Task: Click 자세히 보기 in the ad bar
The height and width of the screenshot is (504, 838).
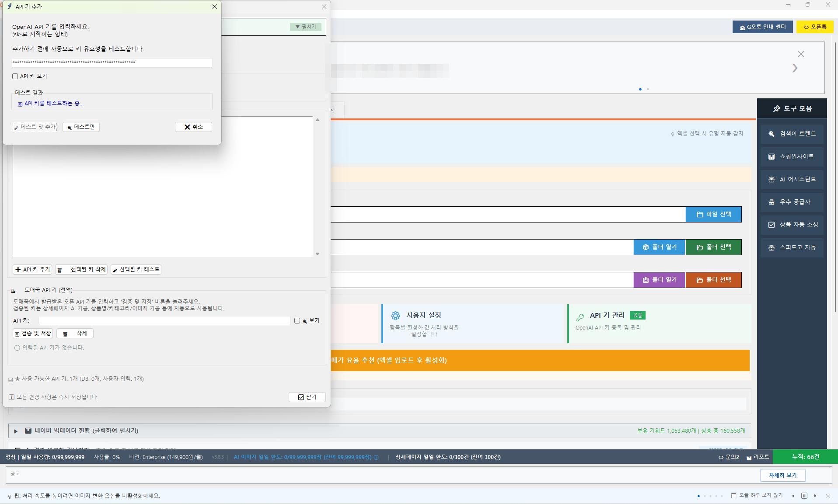Action: [782, 475]
